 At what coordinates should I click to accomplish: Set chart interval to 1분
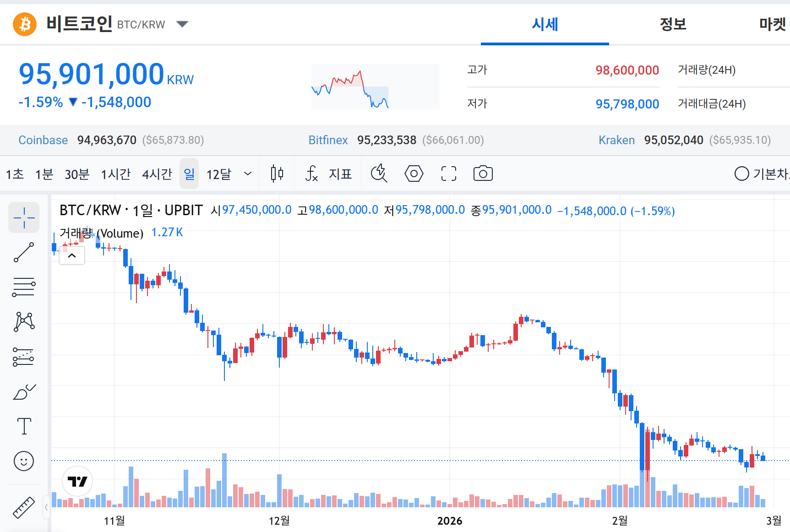click(44, 174)
